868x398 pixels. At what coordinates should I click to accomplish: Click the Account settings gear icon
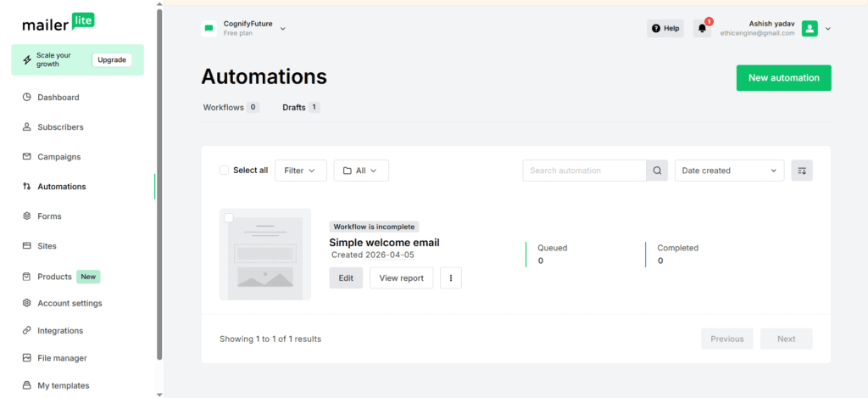pyautogui.click(x=26, y=303)
